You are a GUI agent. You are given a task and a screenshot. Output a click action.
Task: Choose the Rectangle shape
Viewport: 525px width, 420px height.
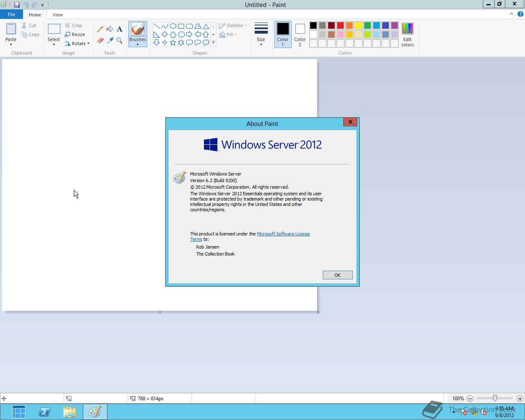pyautogui.click(x=181, y=26)
